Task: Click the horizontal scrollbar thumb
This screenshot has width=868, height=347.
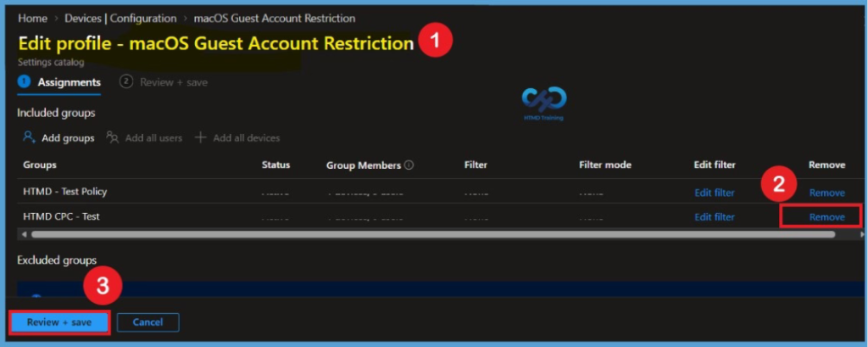Action: (433, 234)
